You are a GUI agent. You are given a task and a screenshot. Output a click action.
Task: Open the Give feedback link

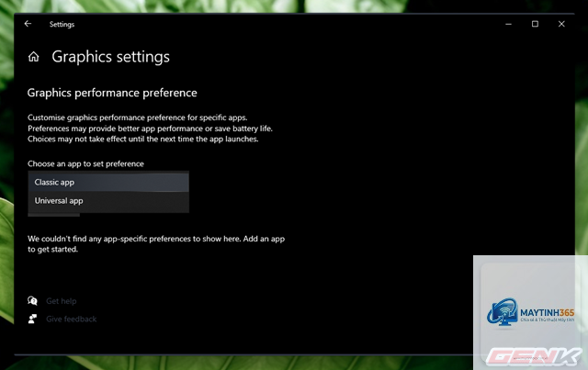[72, 319]
